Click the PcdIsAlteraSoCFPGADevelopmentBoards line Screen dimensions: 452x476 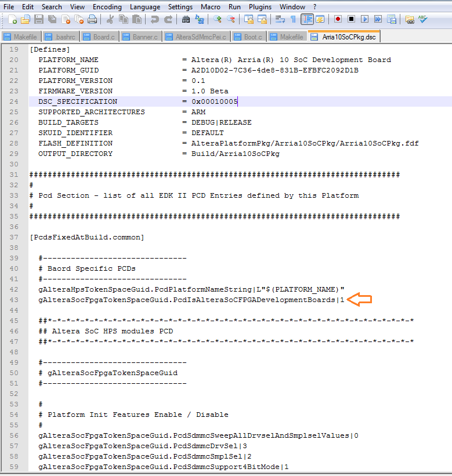(191, 300)
